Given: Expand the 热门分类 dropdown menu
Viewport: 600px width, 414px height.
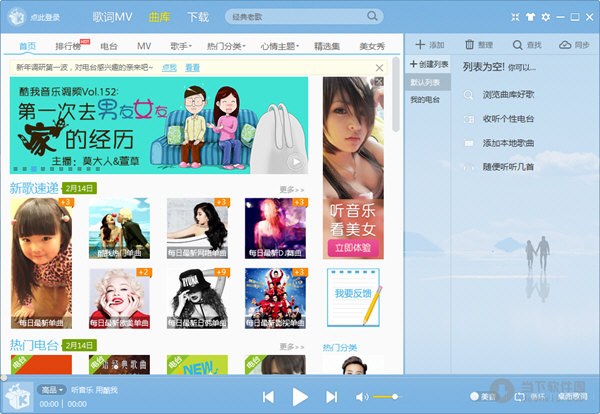Looking at the screenshot, I should 226,46.
